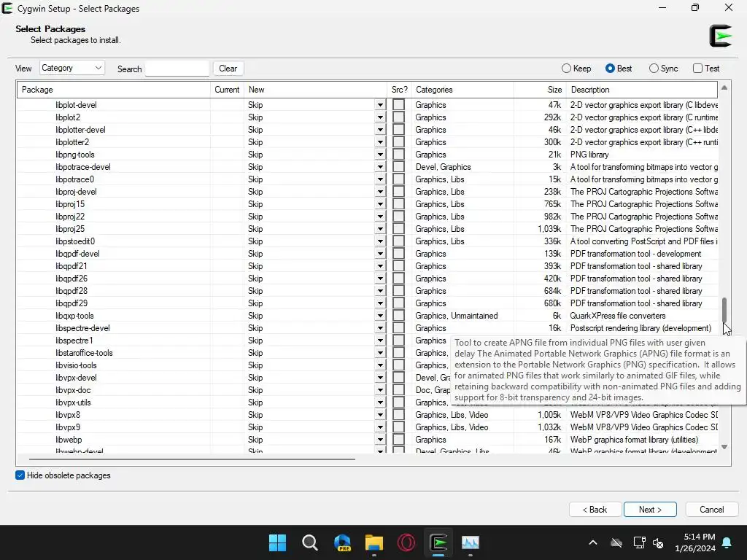
Task: Open version dropdown for libqpdf-devel
Action: click(380, 254)
